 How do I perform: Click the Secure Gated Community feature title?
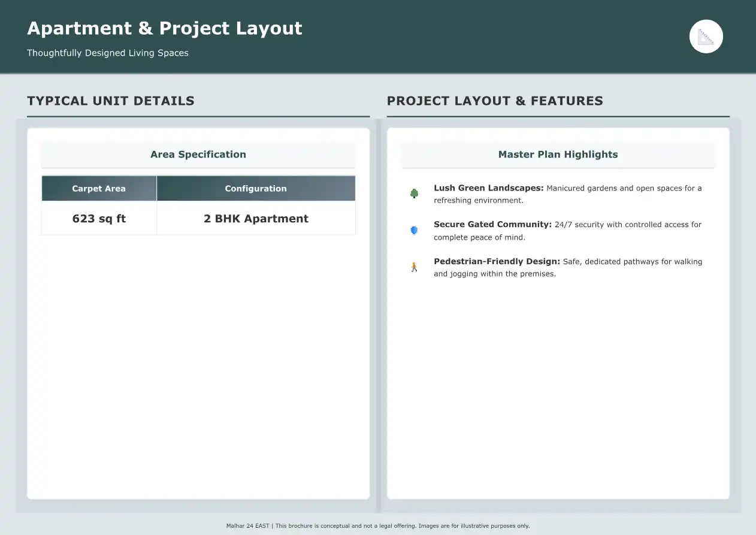click(x=492, y=225)
